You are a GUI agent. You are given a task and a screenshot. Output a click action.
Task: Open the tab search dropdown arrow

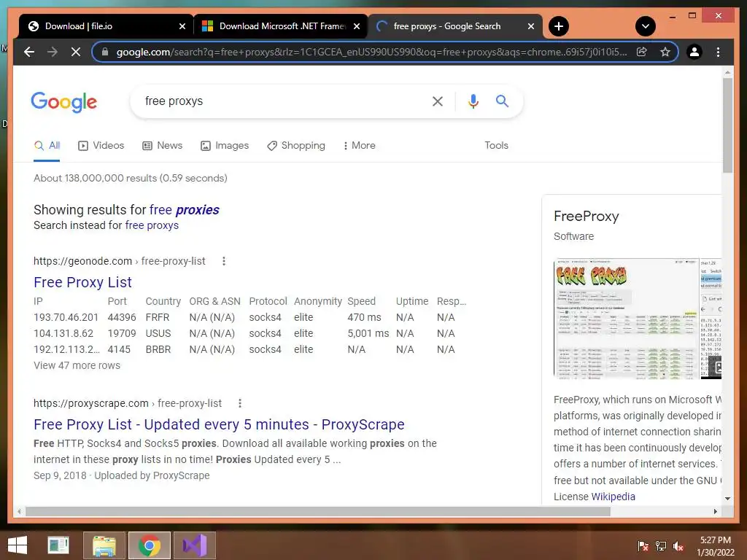click(646, 26)
